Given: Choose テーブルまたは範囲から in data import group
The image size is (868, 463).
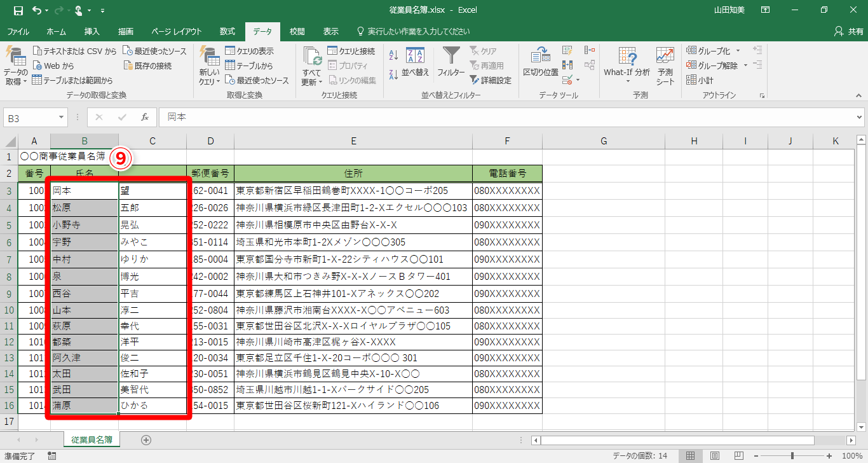Looking at the screenshot, I should [72, 80].
